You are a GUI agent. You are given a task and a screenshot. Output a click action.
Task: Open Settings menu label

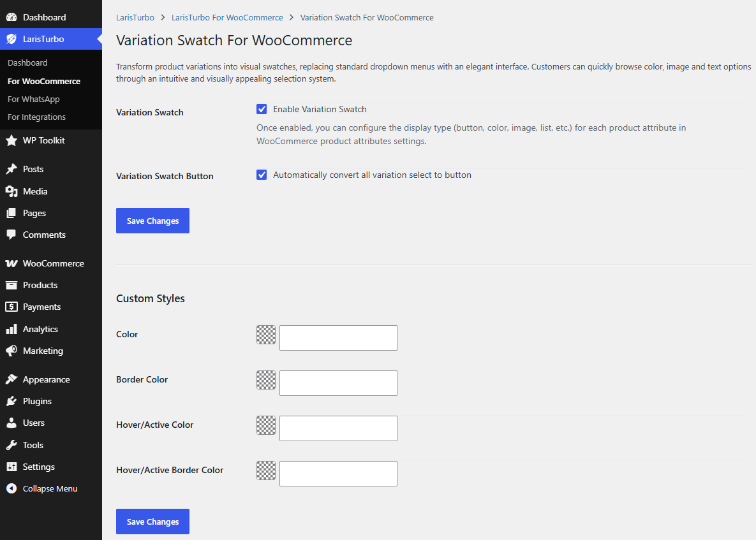(38, 467)
